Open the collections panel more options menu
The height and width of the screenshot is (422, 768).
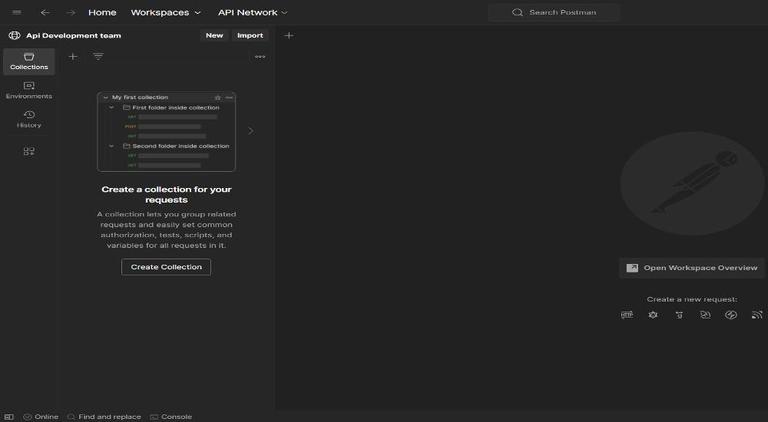[260, 57]
